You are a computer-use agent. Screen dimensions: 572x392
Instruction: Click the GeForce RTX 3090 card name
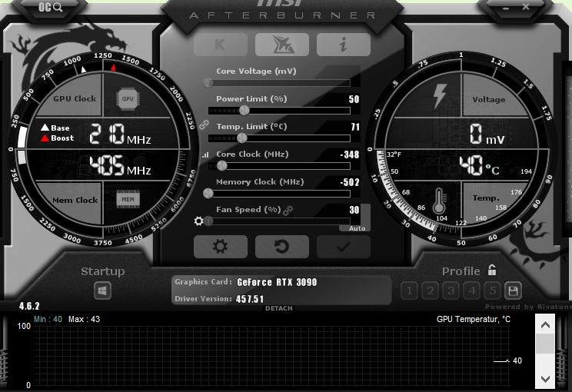(x=277, y=282)
